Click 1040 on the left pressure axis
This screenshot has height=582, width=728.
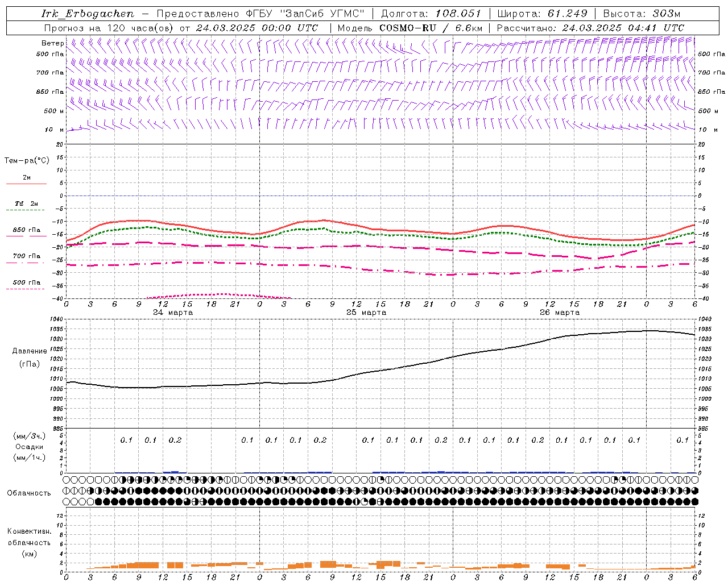click(56, 319)
